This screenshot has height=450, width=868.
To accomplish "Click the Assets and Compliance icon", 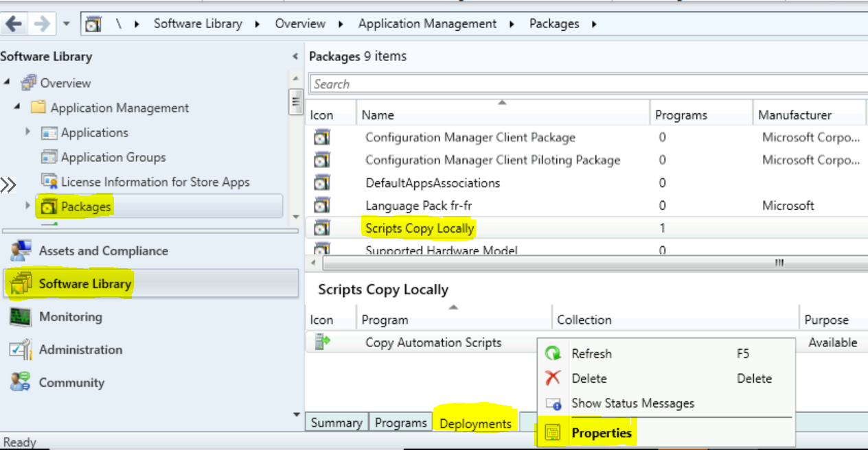I will (21, 251).
